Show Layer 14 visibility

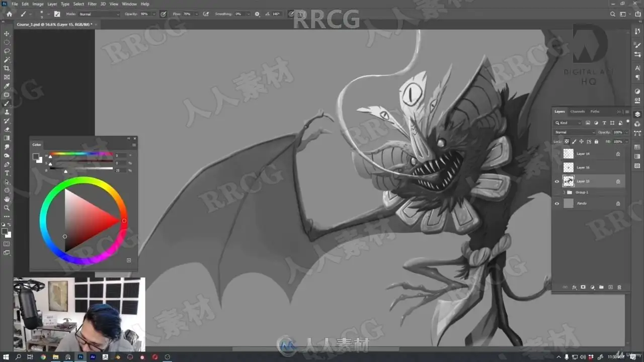557,154
